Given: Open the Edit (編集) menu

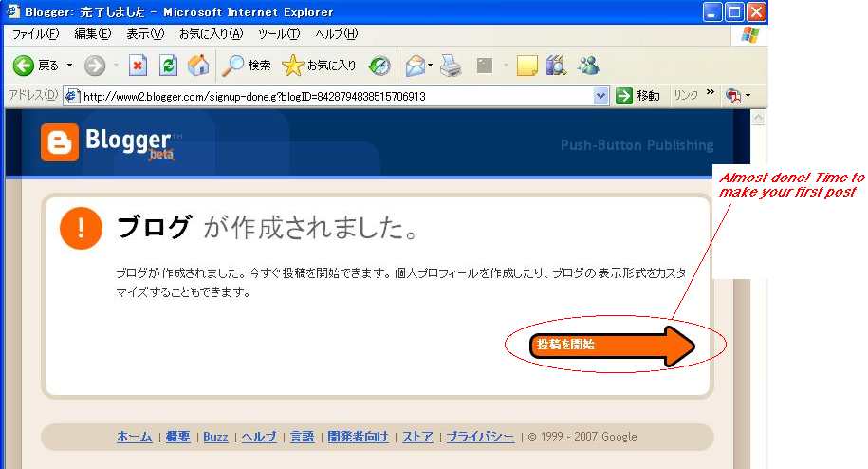Looking at the screenshot, I should pyautogui.click(x=93, y=34).
